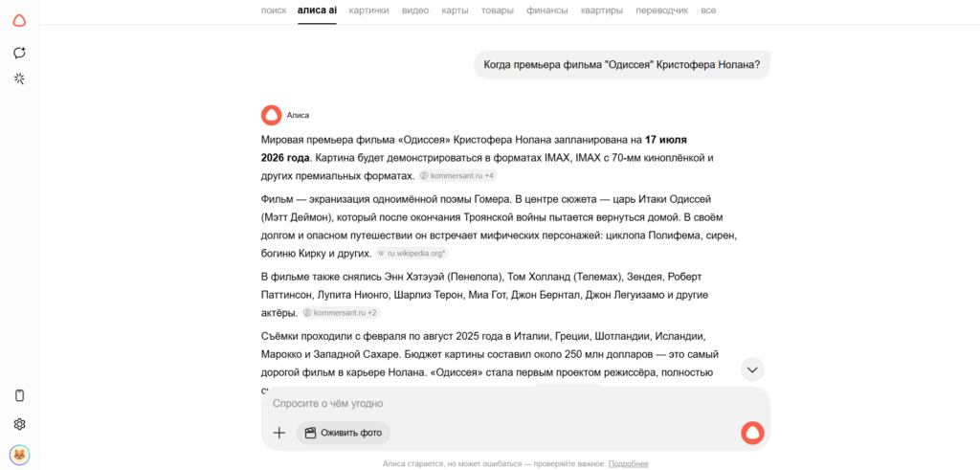Open the sparkle icon in the sidebar
This screenshot has width=980, height=470.
(x=19, y=78)
